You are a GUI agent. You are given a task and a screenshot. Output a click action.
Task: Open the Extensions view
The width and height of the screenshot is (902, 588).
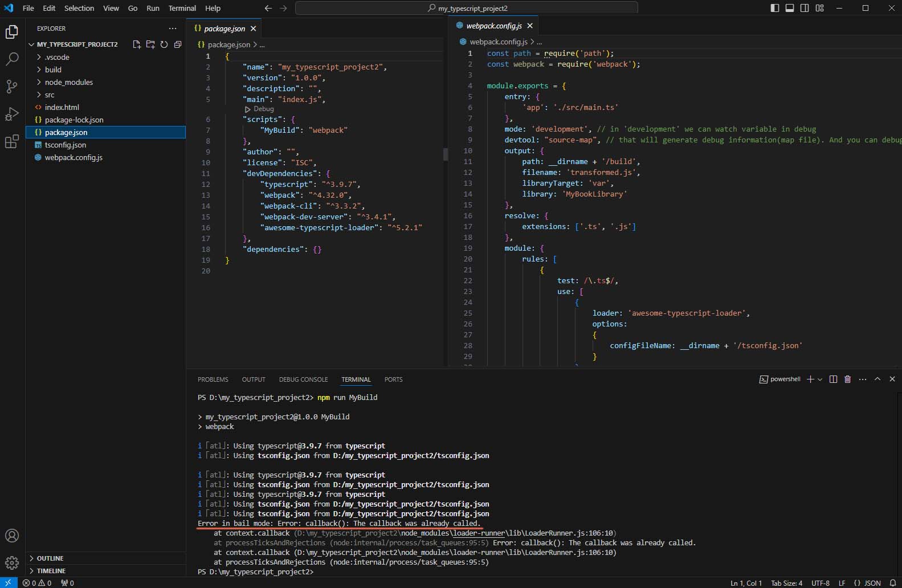(12, 142)
